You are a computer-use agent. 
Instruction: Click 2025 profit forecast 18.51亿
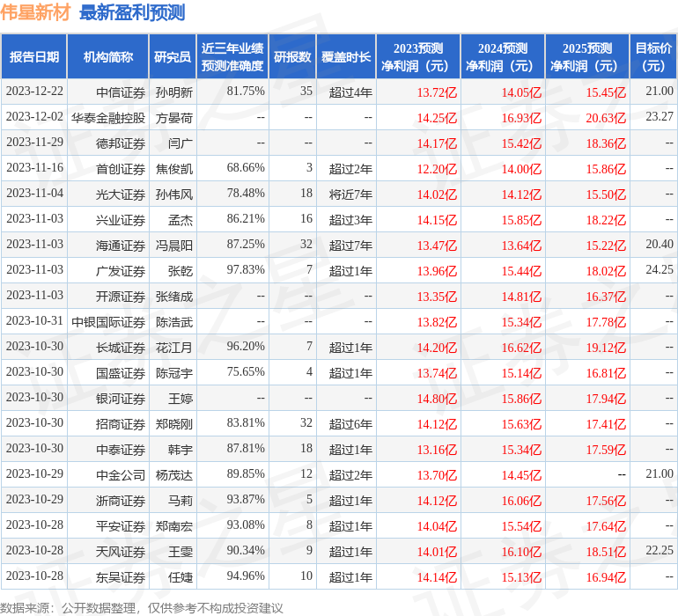point(606,551)
